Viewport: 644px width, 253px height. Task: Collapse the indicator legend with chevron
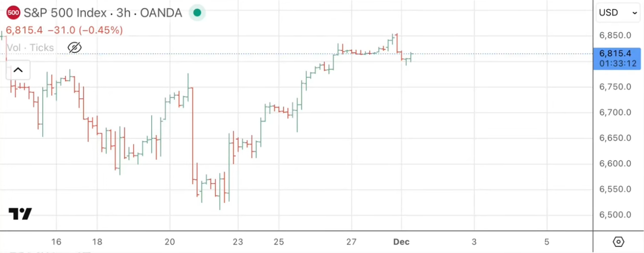pyautogui.click(x=18, y=70)
